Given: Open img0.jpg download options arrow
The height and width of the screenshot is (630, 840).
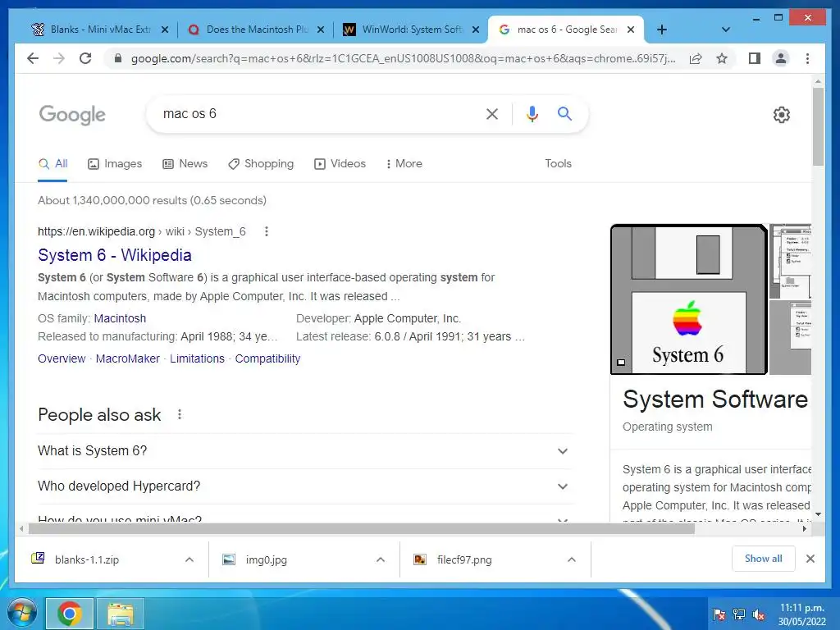Looking at the screenshot, I should [x=381, y=559].
